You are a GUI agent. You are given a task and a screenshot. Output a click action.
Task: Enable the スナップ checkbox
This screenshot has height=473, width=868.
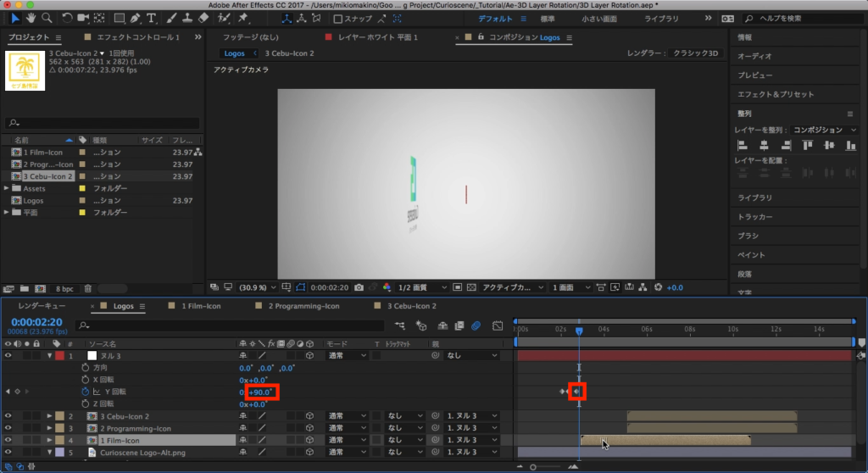338,19
